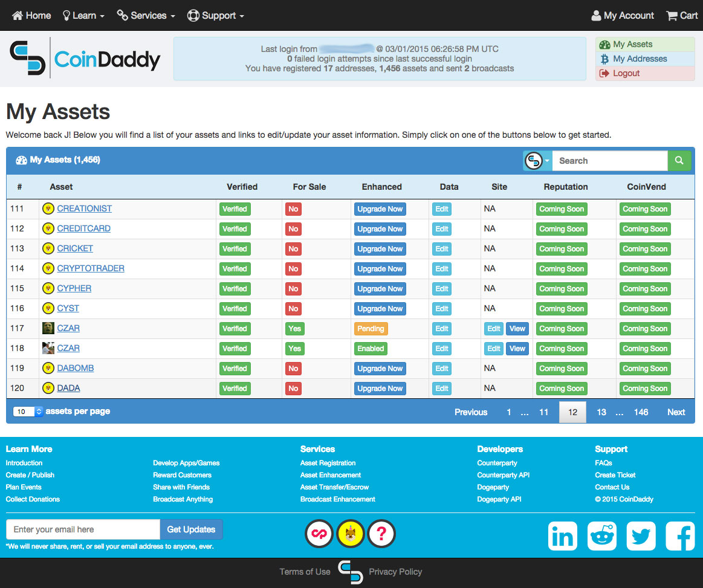The height and width of the screenshot is (588, 703).
Task: Click the CRICKET asset coin icon
Action: click(x=48, y=248)
